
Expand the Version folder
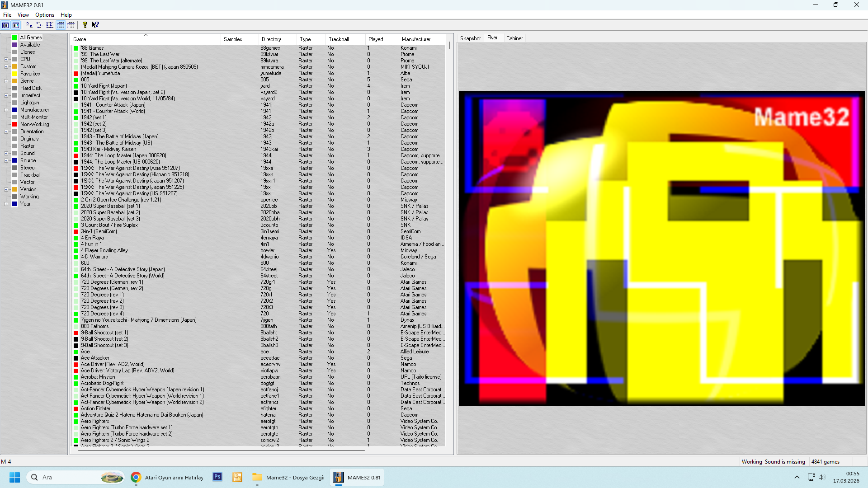pos(6,189)
